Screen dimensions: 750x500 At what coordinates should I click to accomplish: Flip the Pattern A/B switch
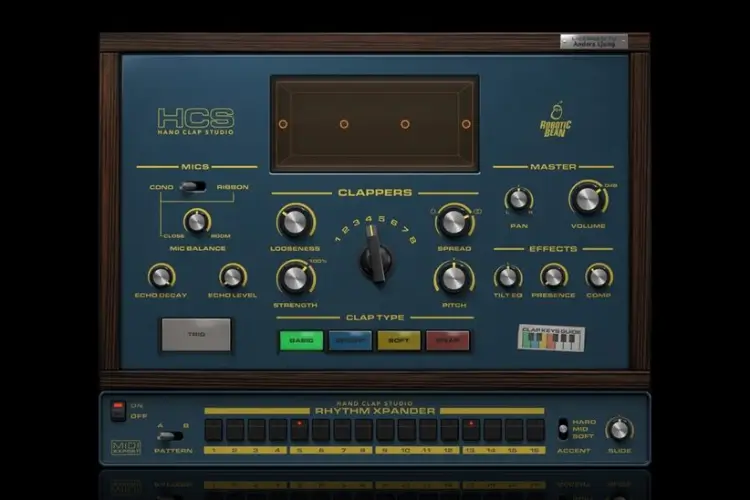(170, 436)
